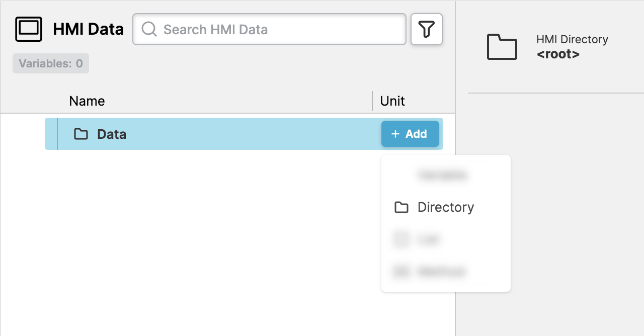644x336 pixels.
Task: Open the filter funnel button
Action: tap(427, 29)
